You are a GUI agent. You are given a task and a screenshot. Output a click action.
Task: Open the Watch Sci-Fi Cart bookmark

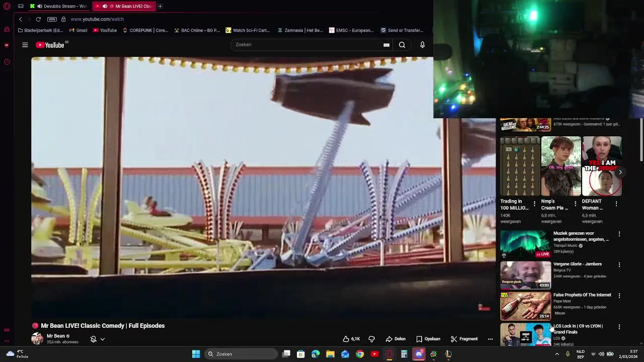(x=248, y=30)
